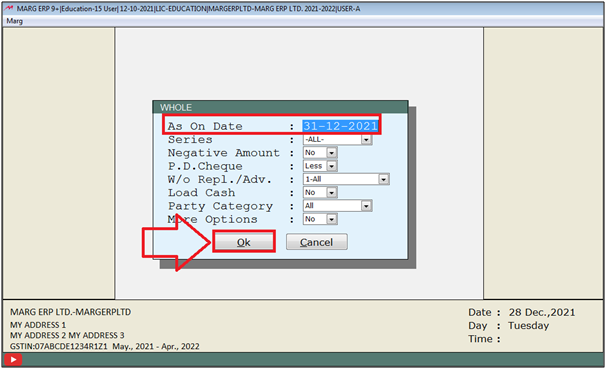Click the Ok button
This screenshot has width=607, height=369.
244,242
